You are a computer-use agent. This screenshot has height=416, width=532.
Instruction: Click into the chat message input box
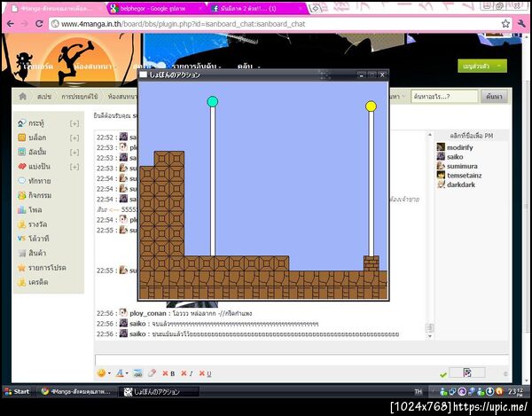[x=301, y=359]
